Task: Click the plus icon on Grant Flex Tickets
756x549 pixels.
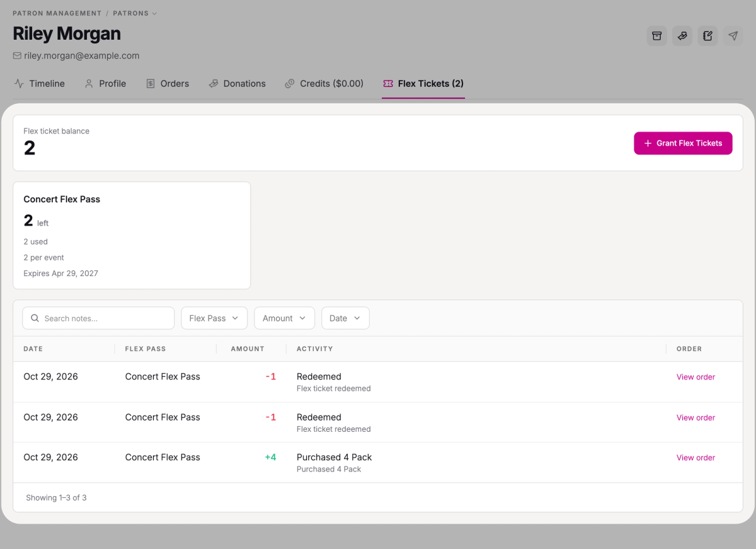Action: tap(648, 143)
